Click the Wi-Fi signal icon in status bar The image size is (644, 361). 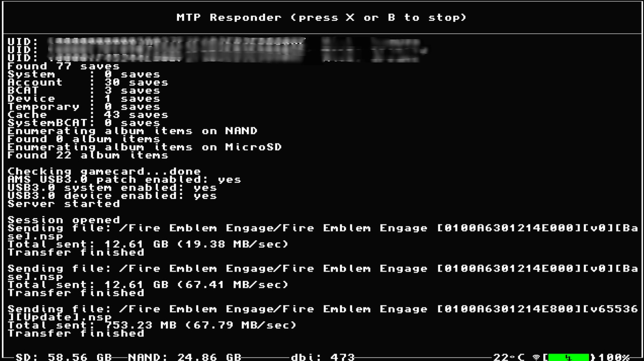(x=536, y=358)
